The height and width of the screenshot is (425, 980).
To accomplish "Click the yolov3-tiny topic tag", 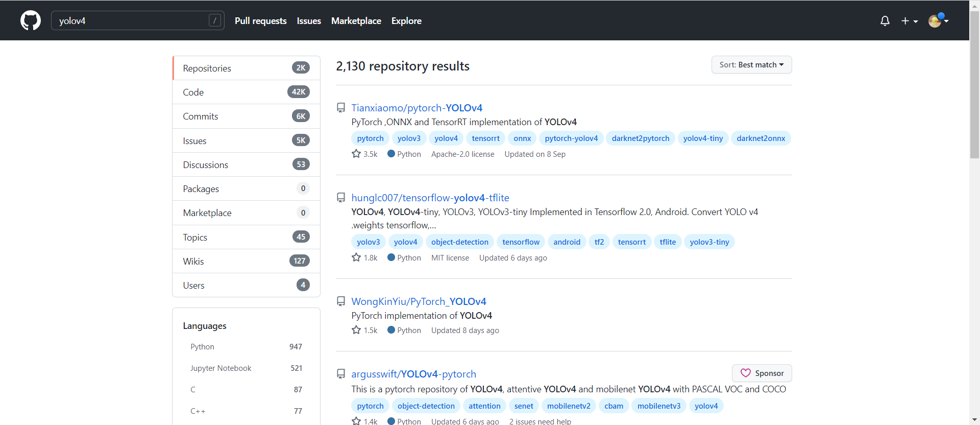I will (709, 242).
